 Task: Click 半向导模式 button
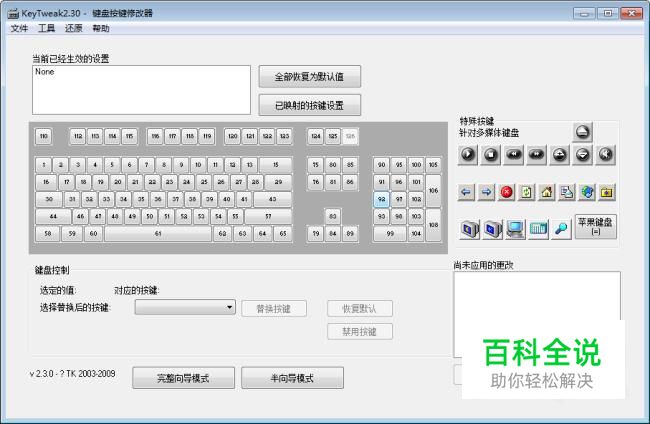coord(292,378)
